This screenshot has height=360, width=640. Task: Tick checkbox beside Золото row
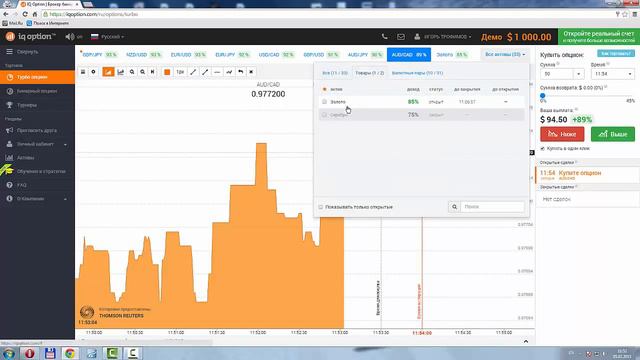(324, 102)
